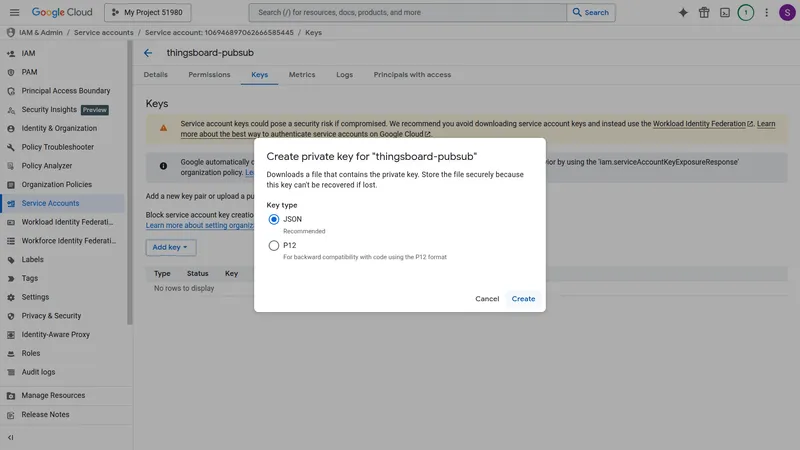Viewport: 800px width, 450px height.
Task: Open the purple S account avatar
Action: coord(787,12)
